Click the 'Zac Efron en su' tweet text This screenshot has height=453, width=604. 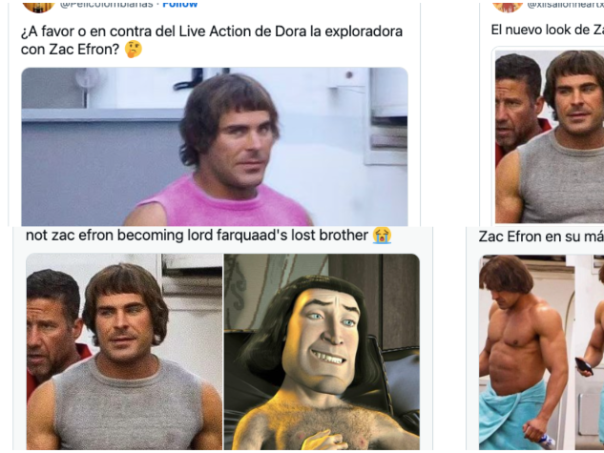(x=541, y=237)
